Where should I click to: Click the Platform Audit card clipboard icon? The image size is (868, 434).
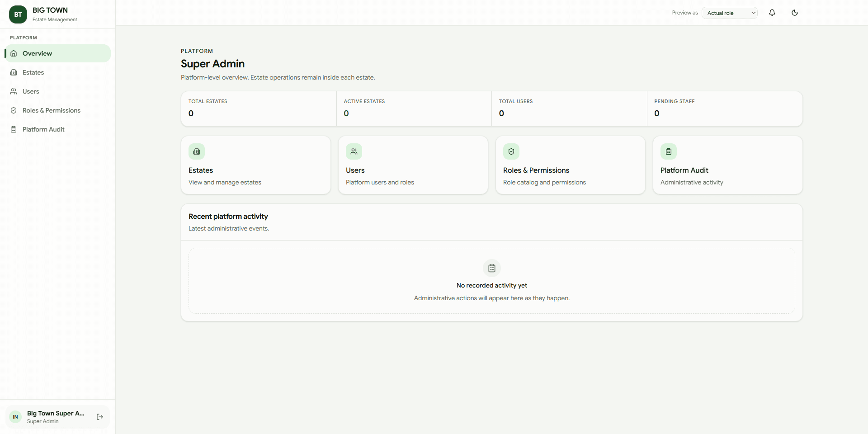pyautogui.click(x=669, y=151)
